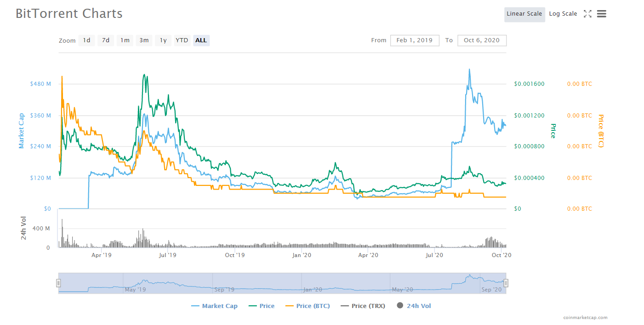Set zoom to 1d

coord(86,40)
